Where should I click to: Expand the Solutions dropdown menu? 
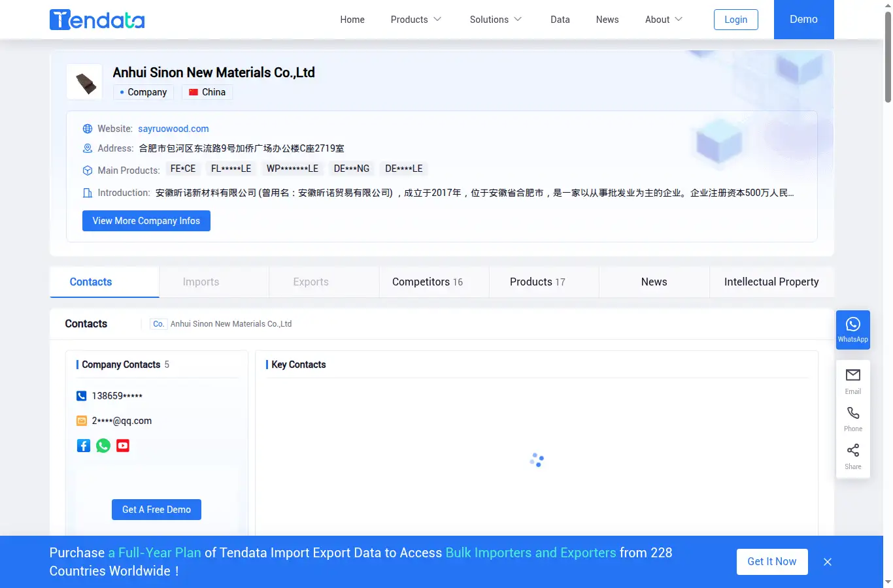tap(496, 20)
